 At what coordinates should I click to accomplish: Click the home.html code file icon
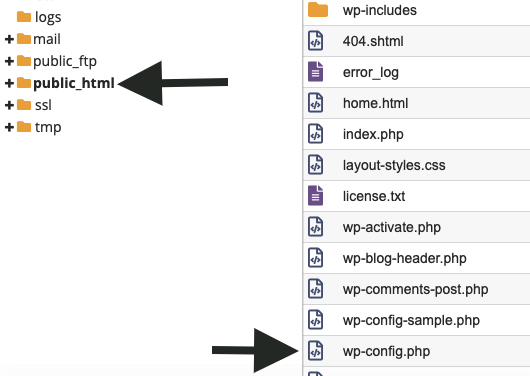[315, 102]
